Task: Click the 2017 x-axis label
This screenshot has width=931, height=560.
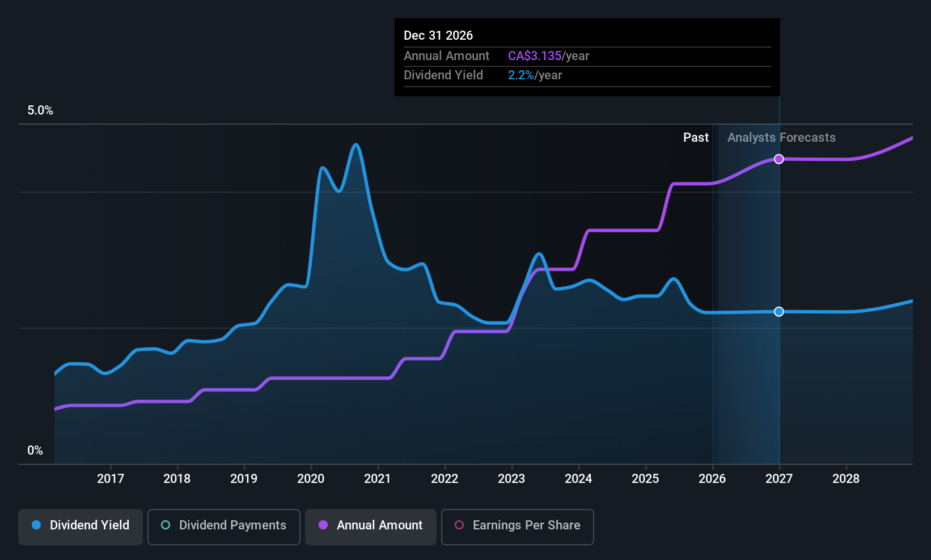Action: 110,478
